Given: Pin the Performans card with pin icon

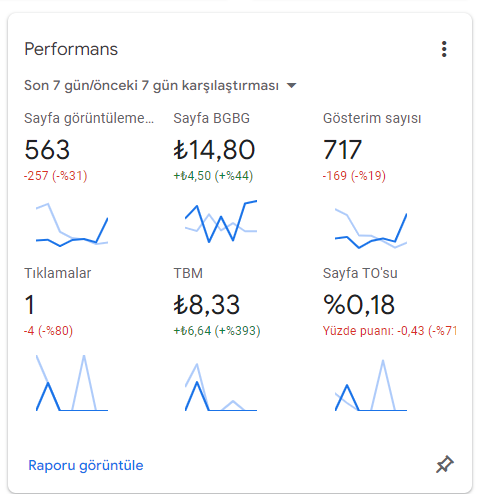Looking at the screenshot, I should click(445, 464).
